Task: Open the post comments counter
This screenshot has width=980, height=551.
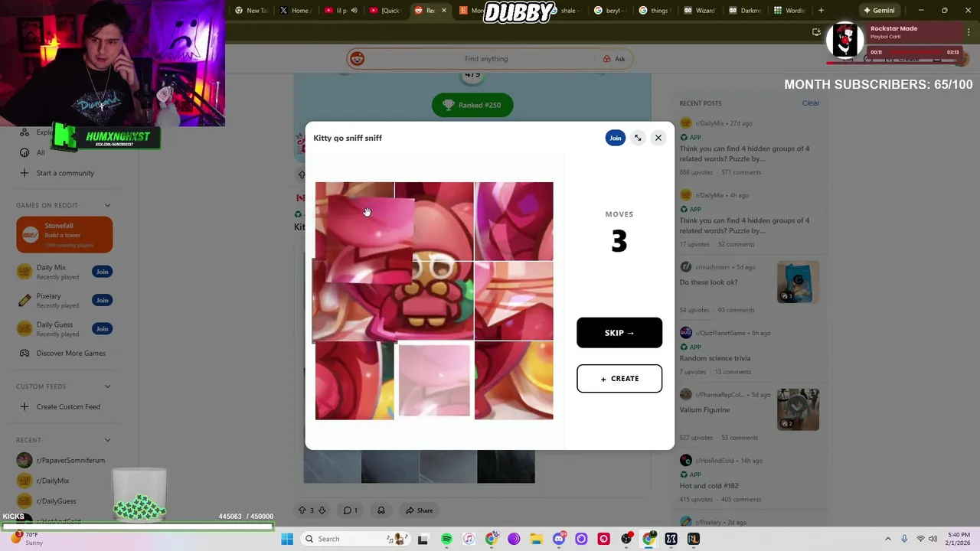Action: [x=350, y=510]
